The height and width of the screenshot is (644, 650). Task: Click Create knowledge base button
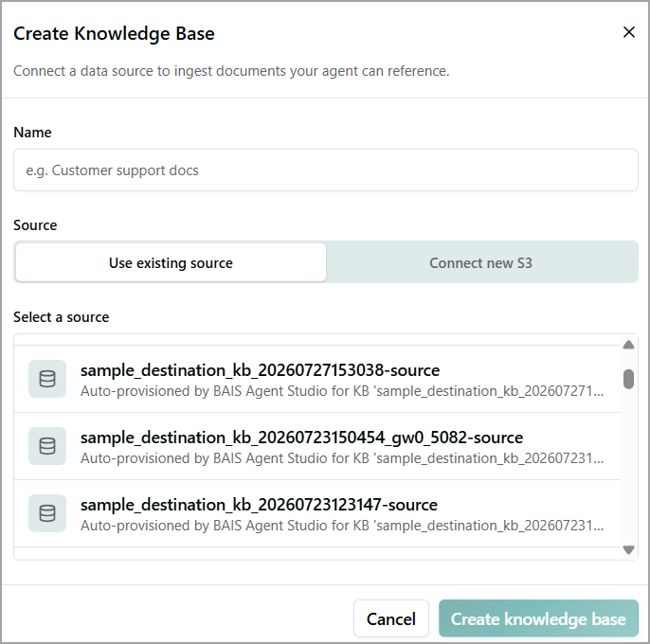point(538,618)
